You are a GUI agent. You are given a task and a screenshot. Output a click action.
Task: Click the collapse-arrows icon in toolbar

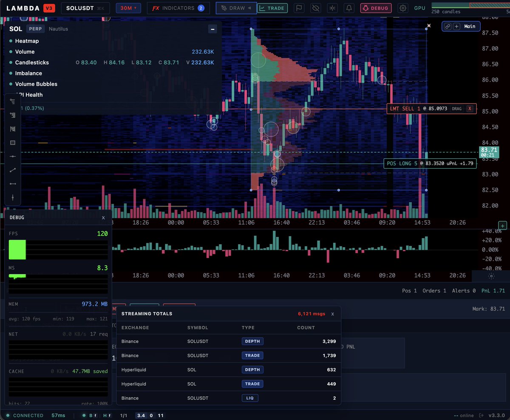coord(332,8)
